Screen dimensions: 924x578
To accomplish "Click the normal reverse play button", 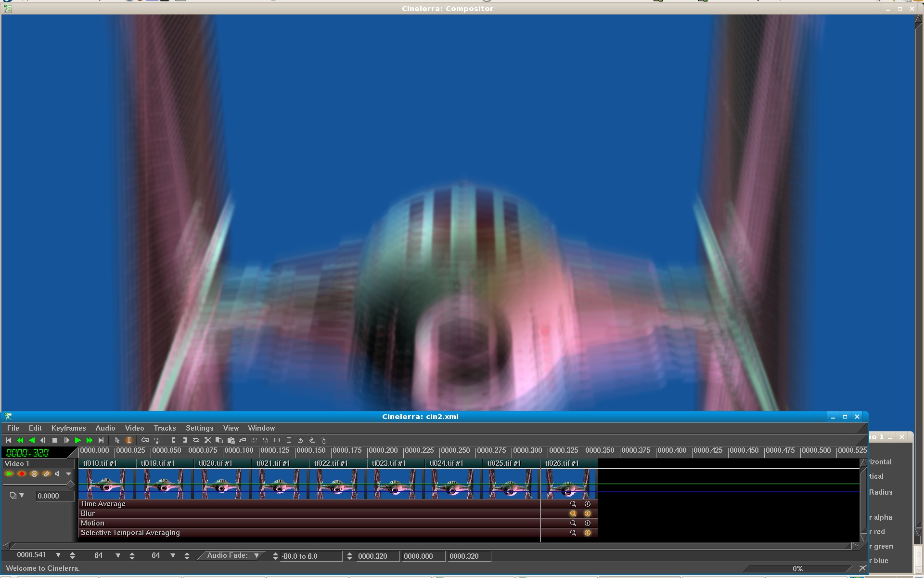I will [32, 440].
